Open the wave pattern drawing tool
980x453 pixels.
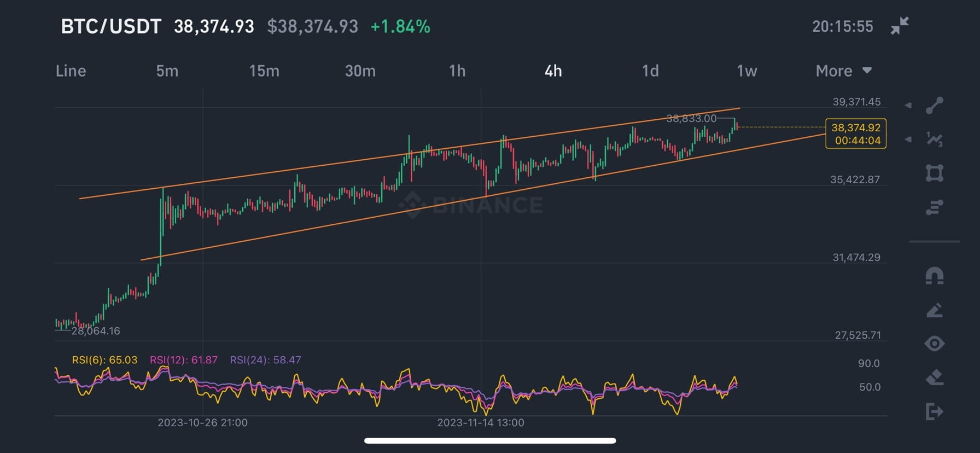click(934, 140)
